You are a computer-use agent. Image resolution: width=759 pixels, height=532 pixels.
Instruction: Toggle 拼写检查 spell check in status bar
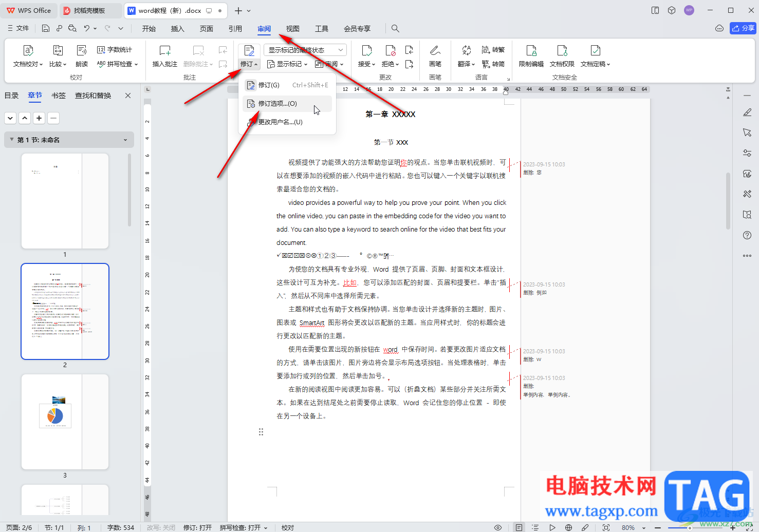244,527
